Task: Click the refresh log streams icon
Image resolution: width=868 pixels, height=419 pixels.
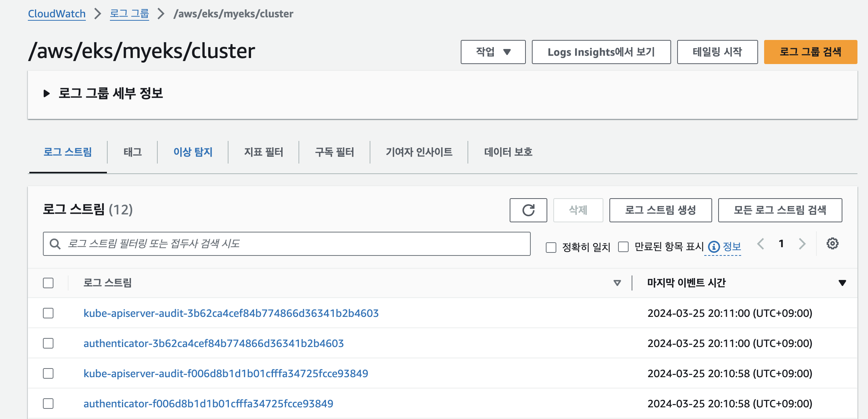Action: [528, 210]
